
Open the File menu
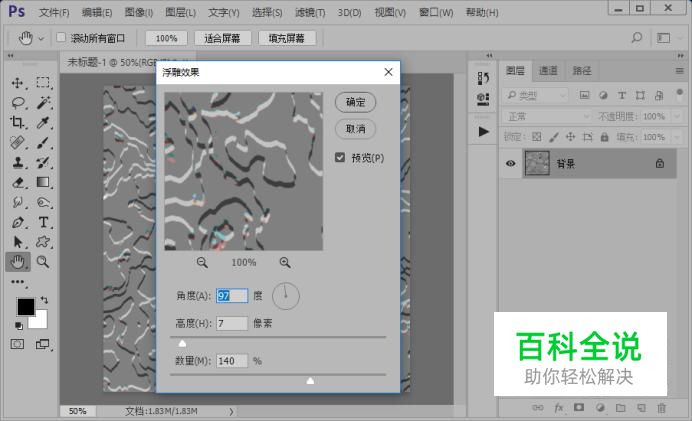pyautogui.click(x=54, y=12)
